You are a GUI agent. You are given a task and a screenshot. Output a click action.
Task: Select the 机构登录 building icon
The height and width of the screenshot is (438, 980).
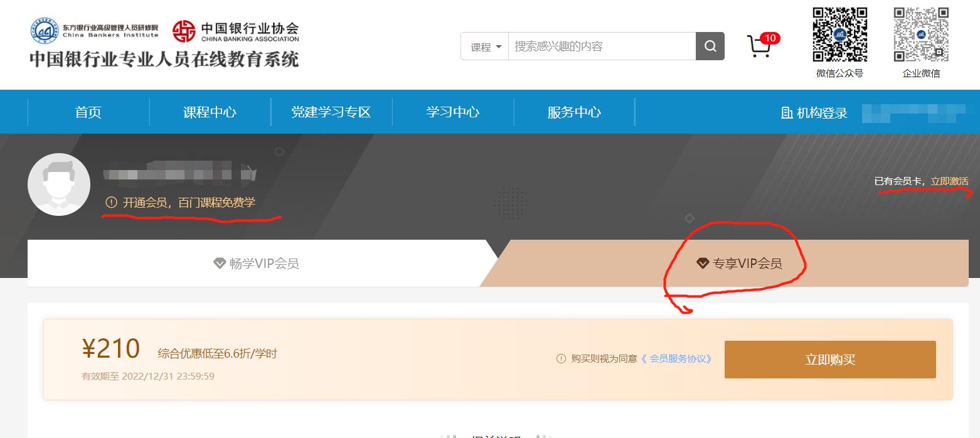pyautogui.click(x=786, y=113)
